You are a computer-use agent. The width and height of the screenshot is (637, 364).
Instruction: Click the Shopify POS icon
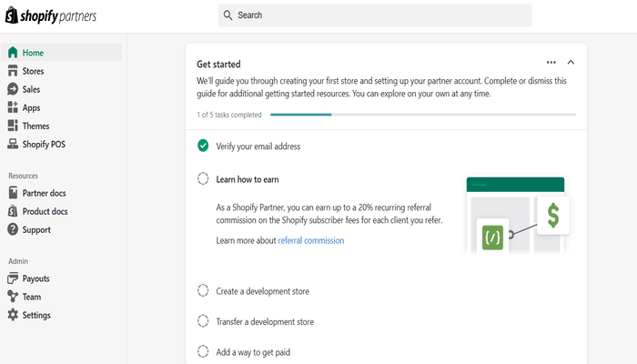(13, 144)
